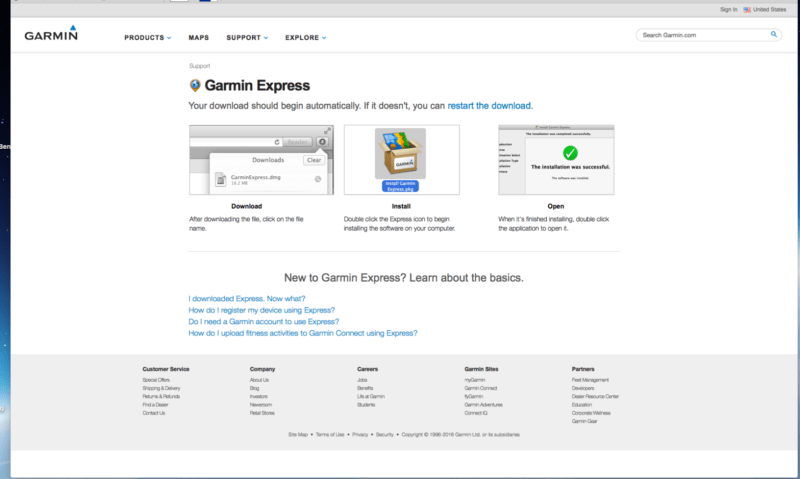The height and width of the screenshot is (479, 800).
Task: Click the Support breadcrumb link
Action: click(x=199, y=66)
